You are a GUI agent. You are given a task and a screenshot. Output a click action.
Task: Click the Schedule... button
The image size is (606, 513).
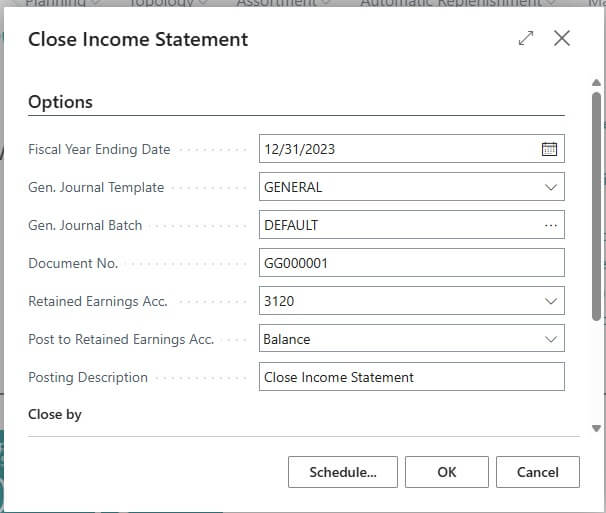[343, 472]
